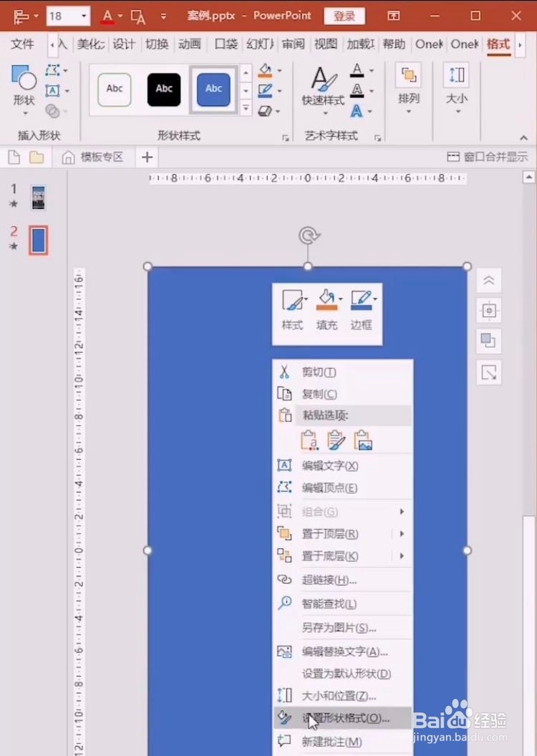Click the Edit Shape icon in 插入形状
Screen dimensions: 537x756
coord(52,70)
